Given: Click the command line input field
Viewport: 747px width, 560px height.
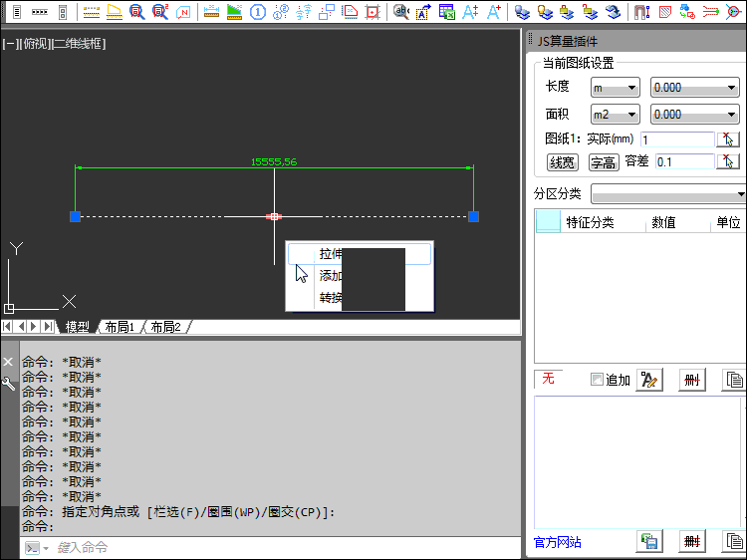Looking at the screenshot, I should coord(279,548).
